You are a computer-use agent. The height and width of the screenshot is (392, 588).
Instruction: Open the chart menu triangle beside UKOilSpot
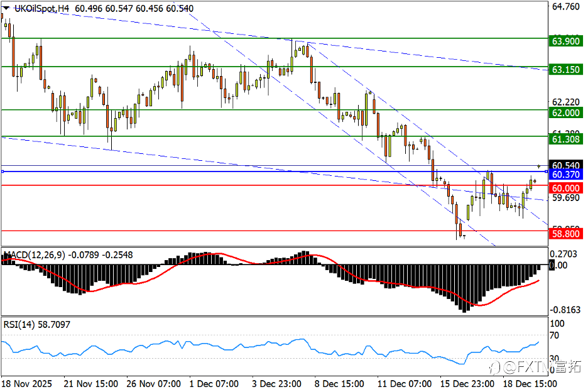tap(6, 8)
